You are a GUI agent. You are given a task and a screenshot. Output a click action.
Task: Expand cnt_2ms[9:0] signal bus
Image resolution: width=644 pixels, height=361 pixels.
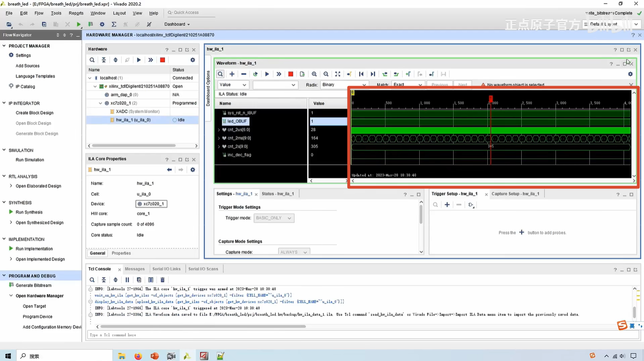coord(219,138)
